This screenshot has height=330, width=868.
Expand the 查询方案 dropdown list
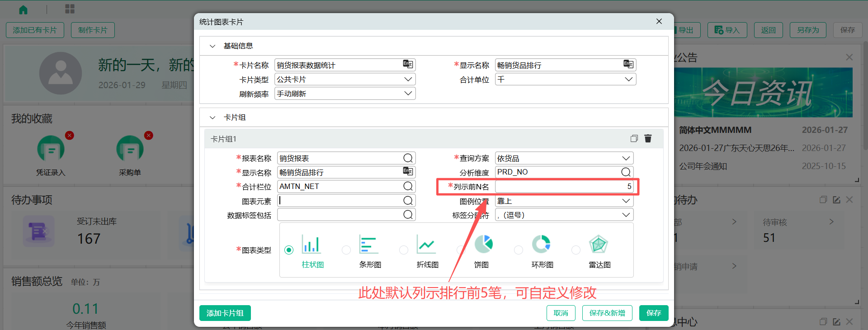click(626, 158)
